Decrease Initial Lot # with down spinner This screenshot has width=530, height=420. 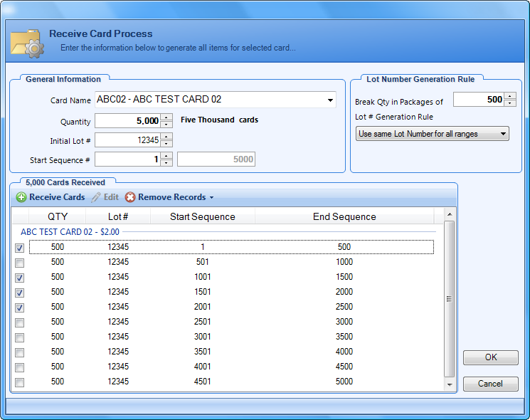[166, 144]
